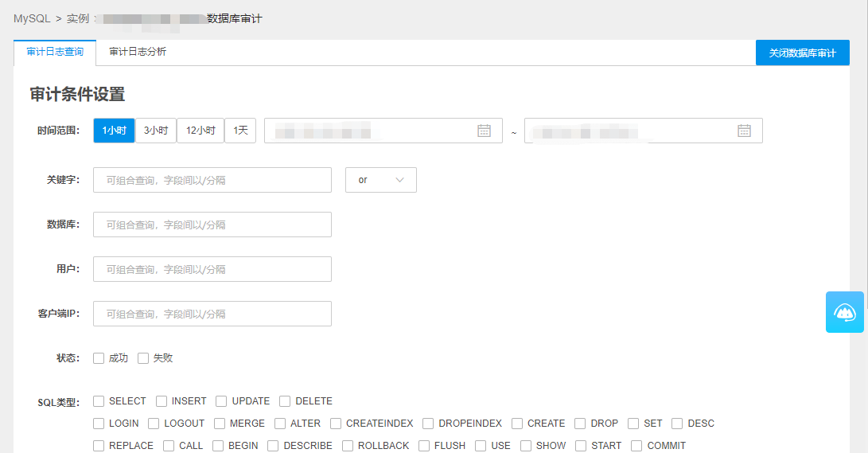Screen dimensions: 868x453
Task: Click the 关键字 input field
Action: point(212,180)
